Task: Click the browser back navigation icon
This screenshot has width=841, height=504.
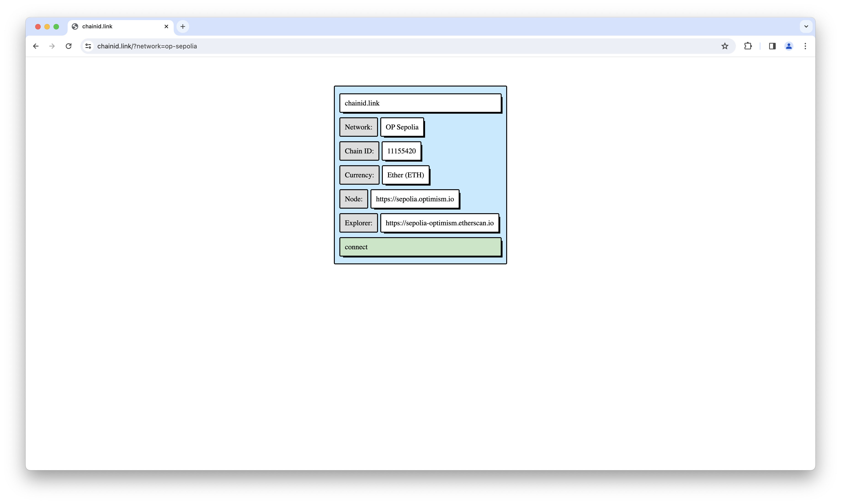Action: (x=35, y=46)
